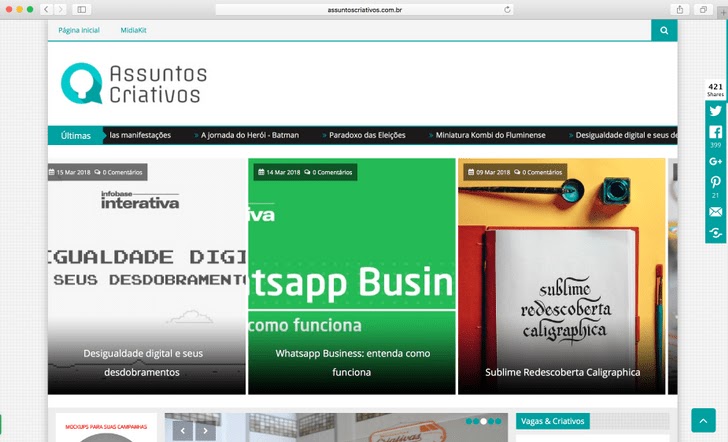The height and width of the screenshot is (442, 728).
Task: Open comments on the 09 Mar 2018 post
Action: point(538,172)
